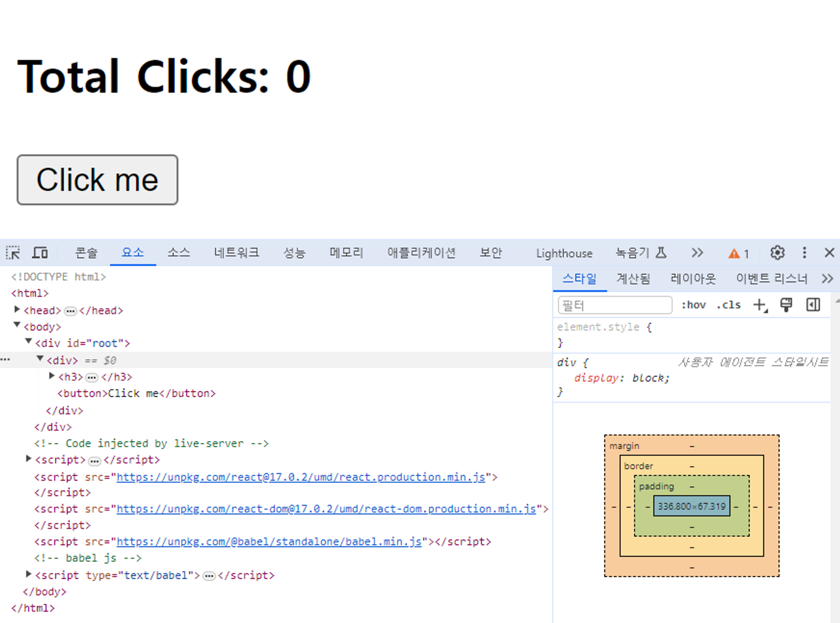Select the <html> opening tag row
This screenshot has height=623, width=840.
[30, 293]
